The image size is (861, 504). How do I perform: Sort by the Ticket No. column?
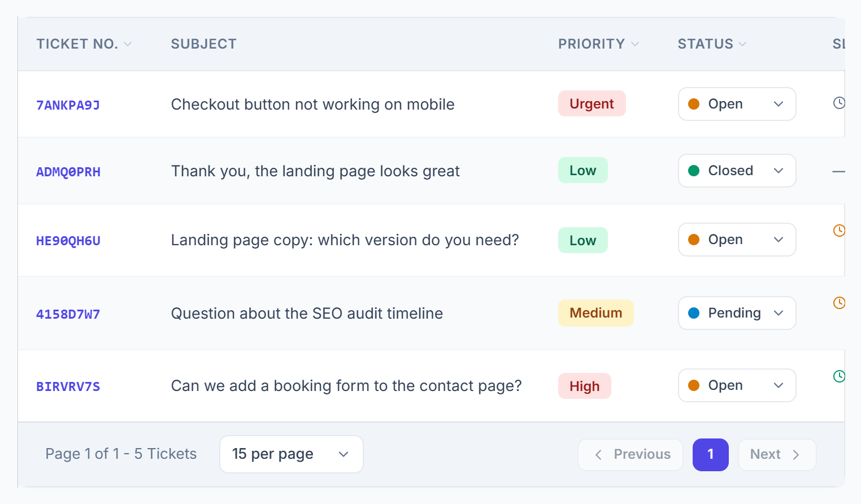(84, 44)
